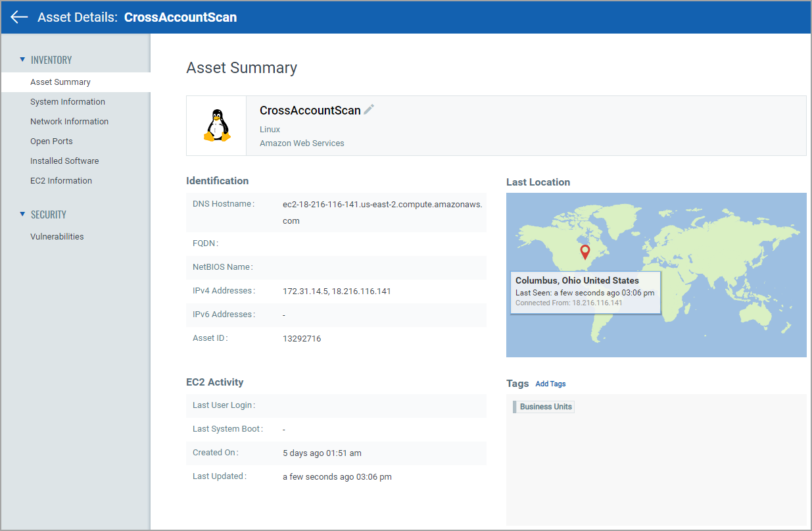Open Network Information in the sidebar

(x=70, y=122)
